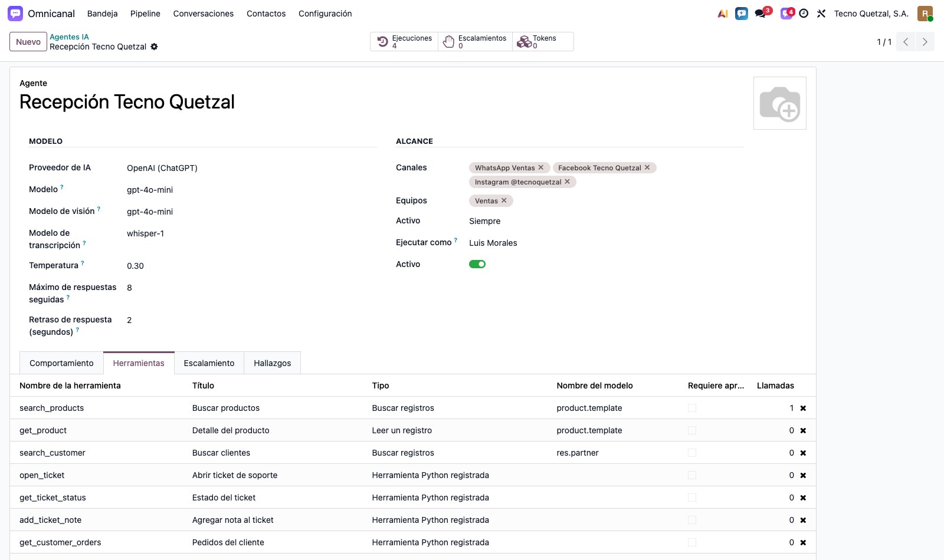Remove the Ventas team tag
Image resolution: width=944 pixels, height=560 pixels.
click(x=504, y=200)
